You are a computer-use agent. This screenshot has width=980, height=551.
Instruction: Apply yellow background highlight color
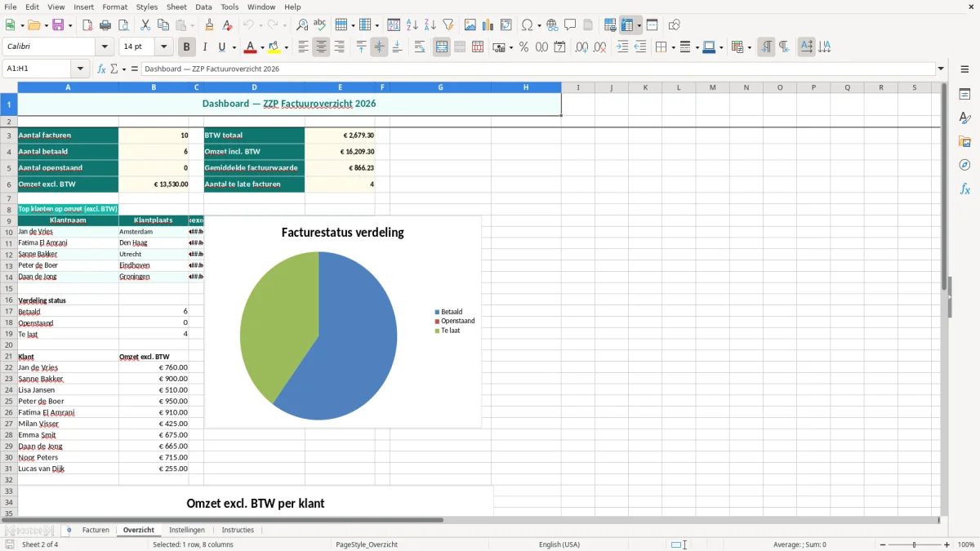point(274,47)
